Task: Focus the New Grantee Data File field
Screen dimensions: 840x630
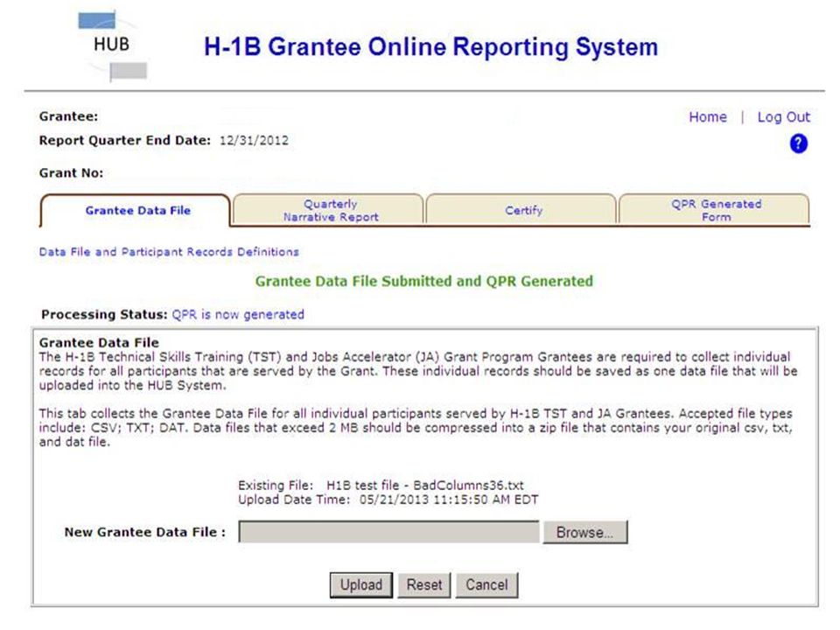Action: [x=388, y=532]
